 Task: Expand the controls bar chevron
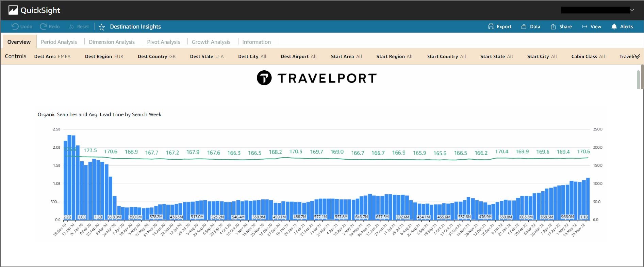(637, 56)
